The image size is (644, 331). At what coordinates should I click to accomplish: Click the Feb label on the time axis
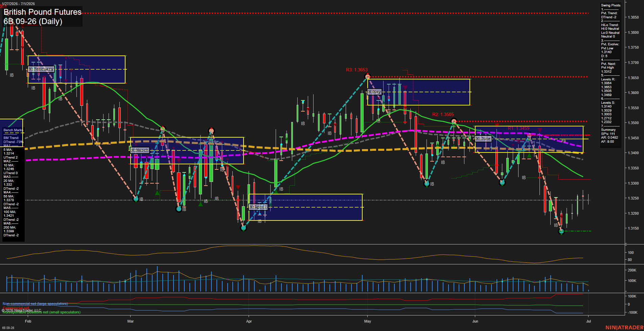[x=28, y=321]
